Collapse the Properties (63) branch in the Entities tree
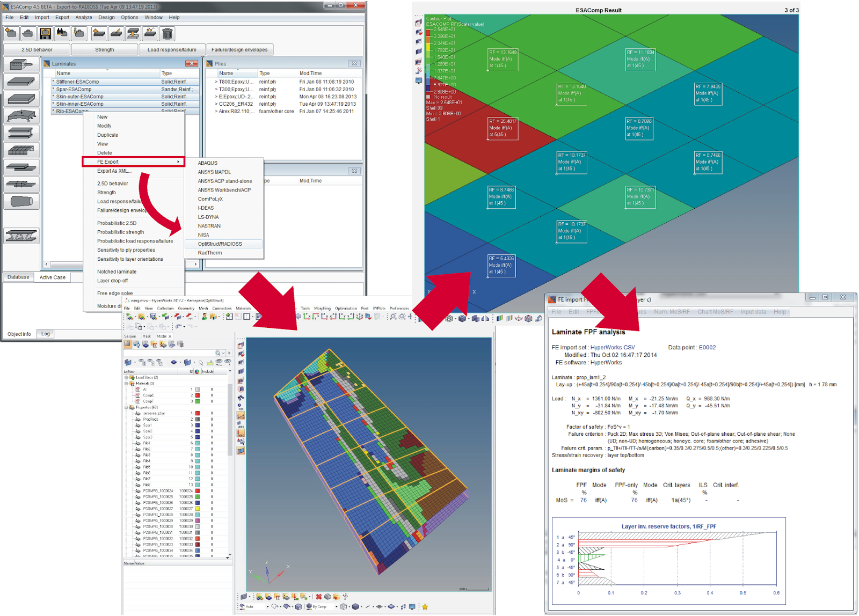859x616 pixels. 126,407
